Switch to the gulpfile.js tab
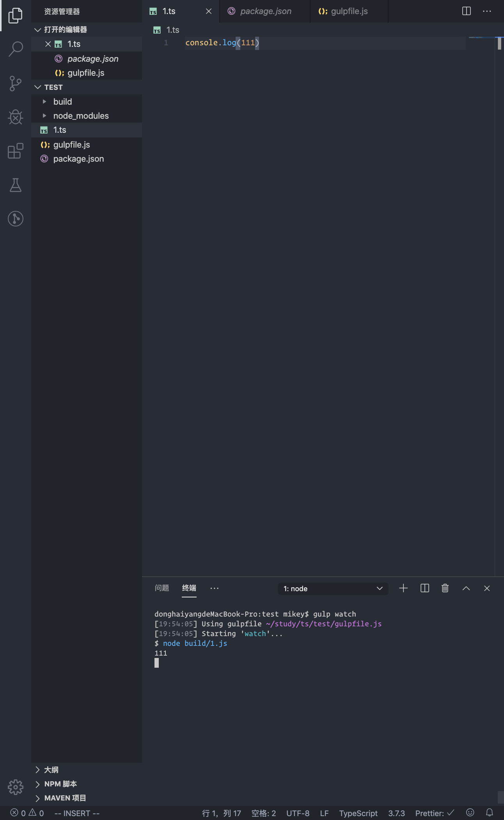 [x=349, y=11]
